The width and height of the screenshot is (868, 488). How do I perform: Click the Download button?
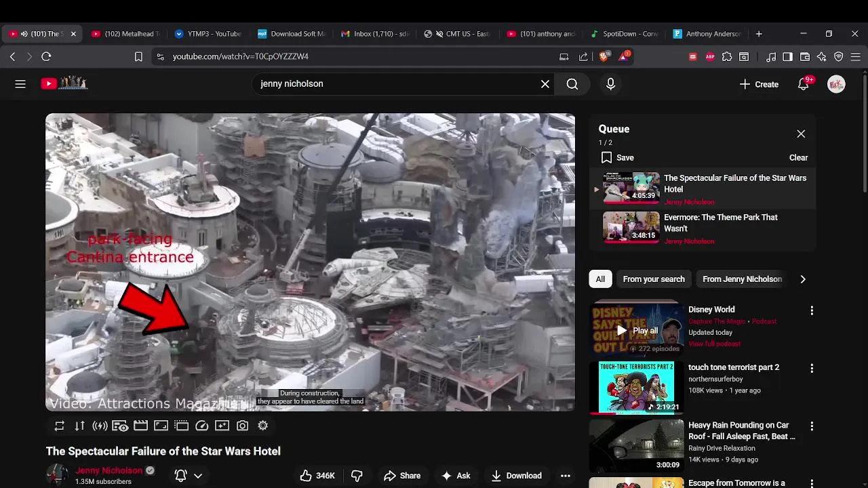[517, 476]
